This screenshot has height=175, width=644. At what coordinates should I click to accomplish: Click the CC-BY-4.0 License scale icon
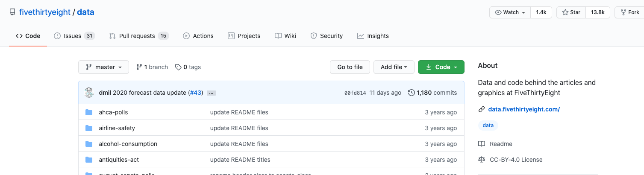coord(482,160)
